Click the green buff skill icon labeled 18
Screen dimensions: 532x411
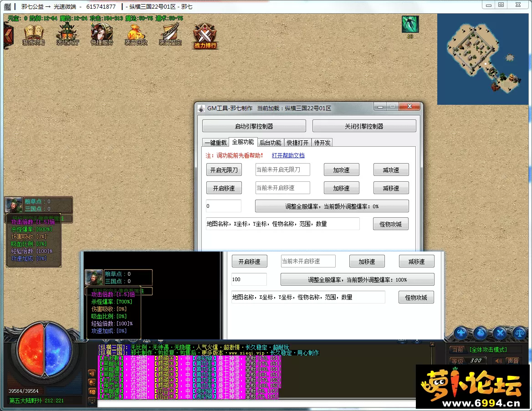point(410,25)
